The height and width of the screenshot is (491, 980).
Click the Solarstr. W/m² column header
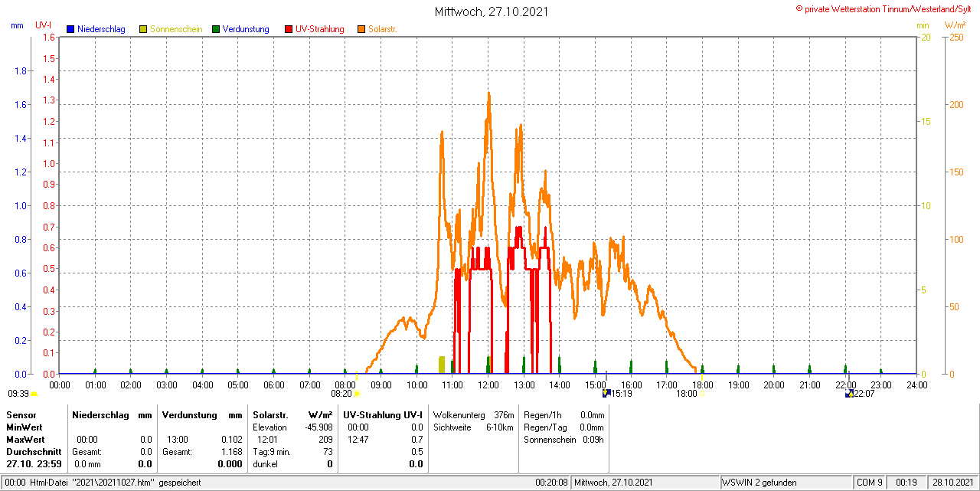tap(292, 414)
